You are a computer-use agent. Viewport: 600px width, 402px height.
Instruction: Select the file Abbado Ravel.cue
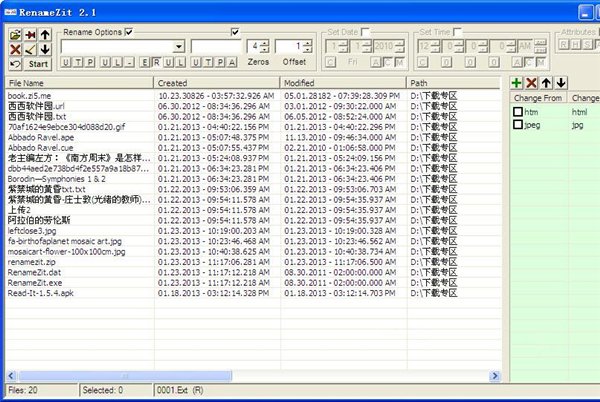41,148
